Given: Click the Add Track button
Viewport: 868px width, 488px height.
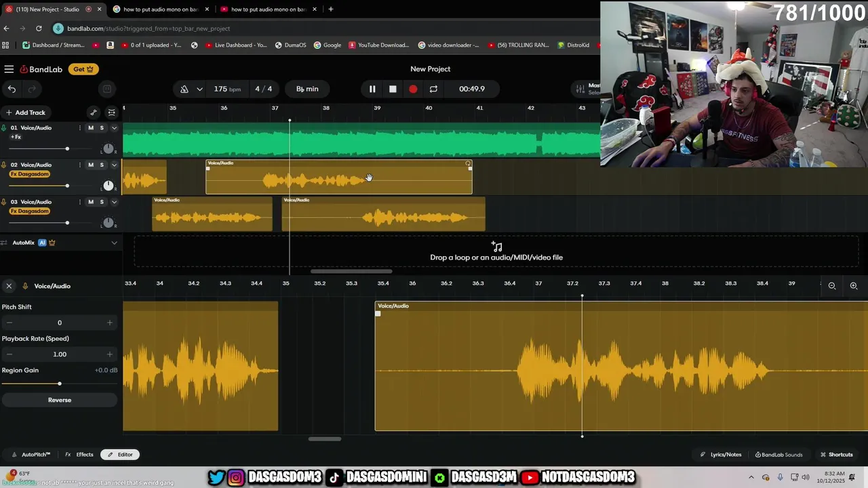Looking at the screenshot, I should click(25, 113).
